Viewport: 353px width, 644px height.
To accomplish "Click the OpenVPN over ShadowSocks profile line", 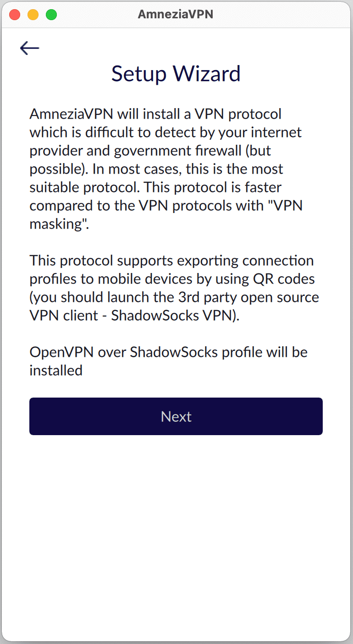I will coord(168,352).
